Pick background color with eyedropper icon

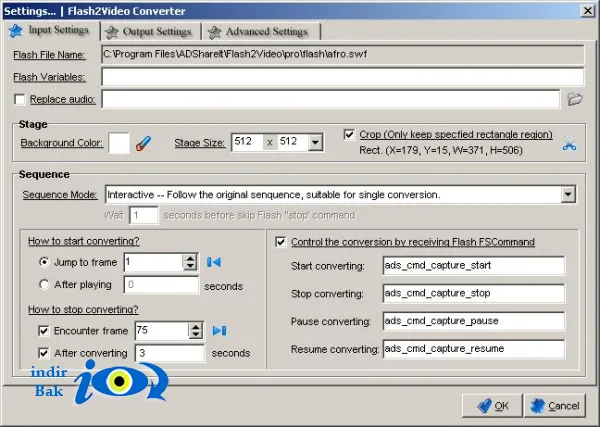143,143
